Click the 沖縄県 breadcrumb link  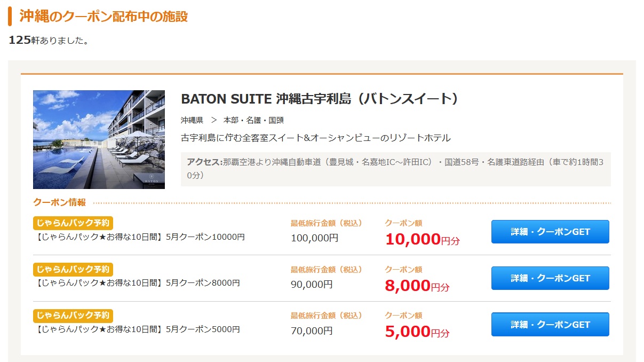(192, 120)
